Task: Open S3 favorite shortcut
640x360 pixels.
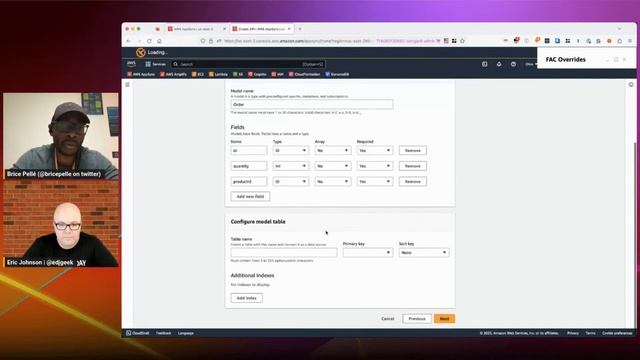Action: pos(238,74)
